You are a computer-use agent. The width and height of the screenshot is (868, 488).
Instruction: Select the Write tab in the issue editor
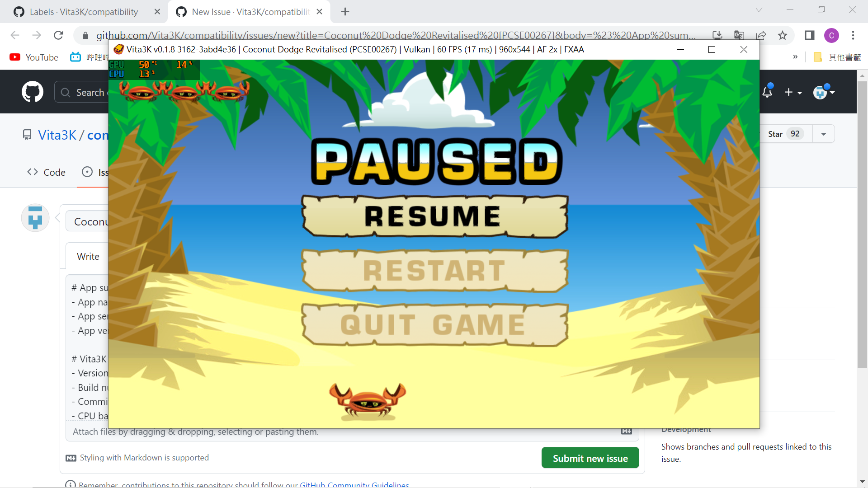click(88, 256)
